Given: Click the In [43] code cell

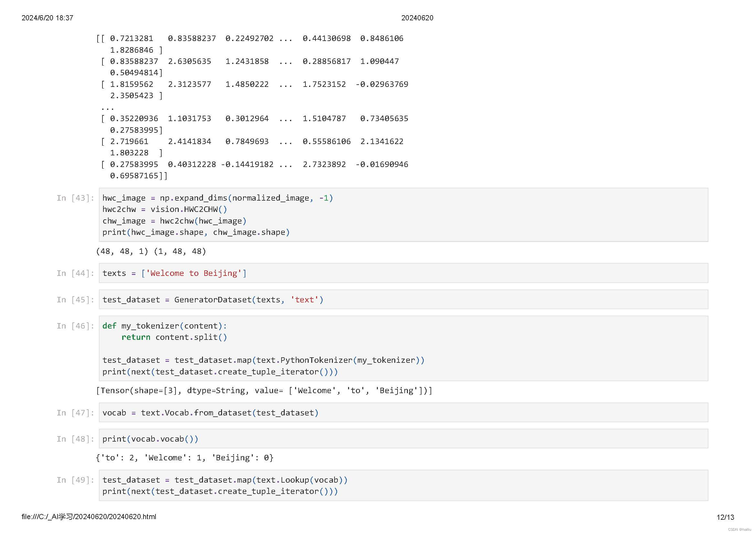Looking at the screenshot, I should click(403, 215).
